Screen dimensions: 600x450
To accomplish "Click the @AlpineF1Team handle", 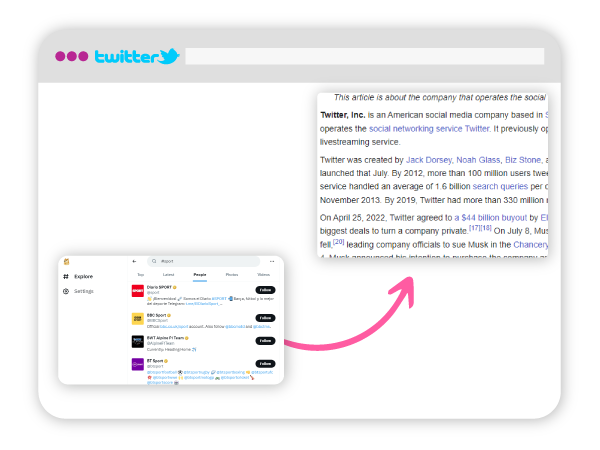I will (160, 343).
